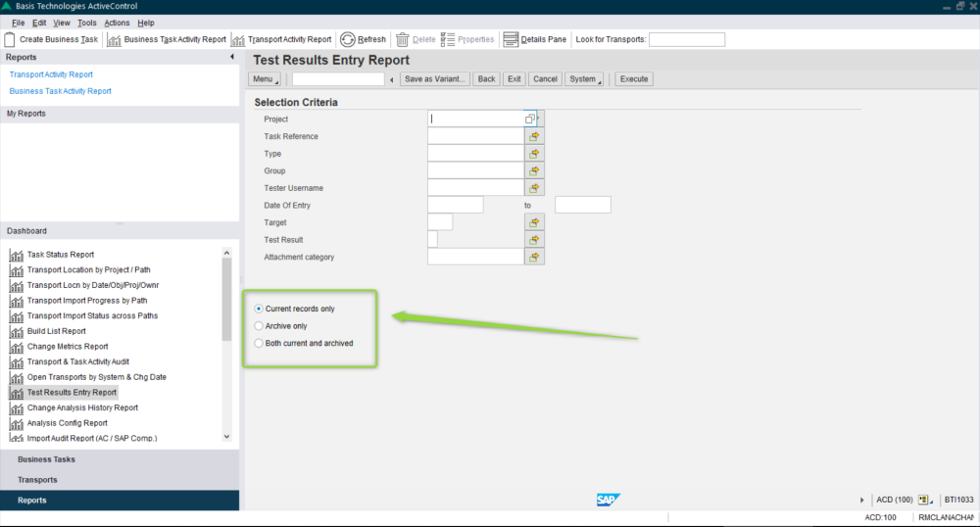980x527 pixels.
Task: Open Change Analysis History Report
Action: click(x=82, y=407)
